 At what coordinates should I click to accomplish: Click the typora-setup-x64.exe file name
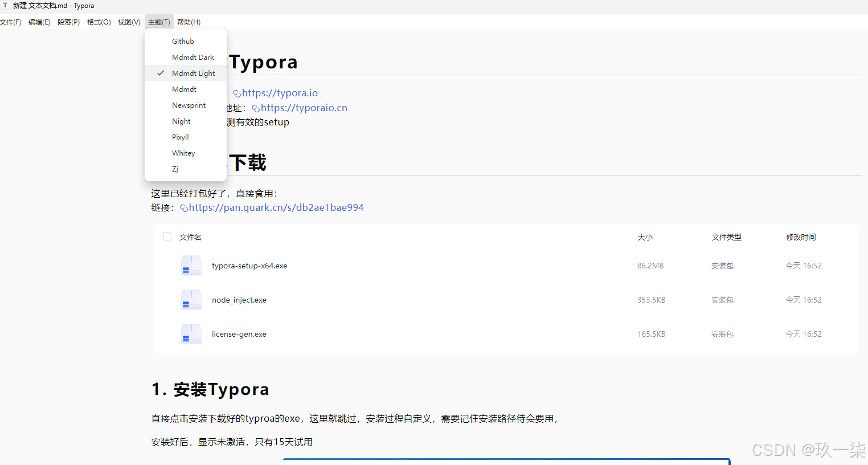(x=249, y=266)
